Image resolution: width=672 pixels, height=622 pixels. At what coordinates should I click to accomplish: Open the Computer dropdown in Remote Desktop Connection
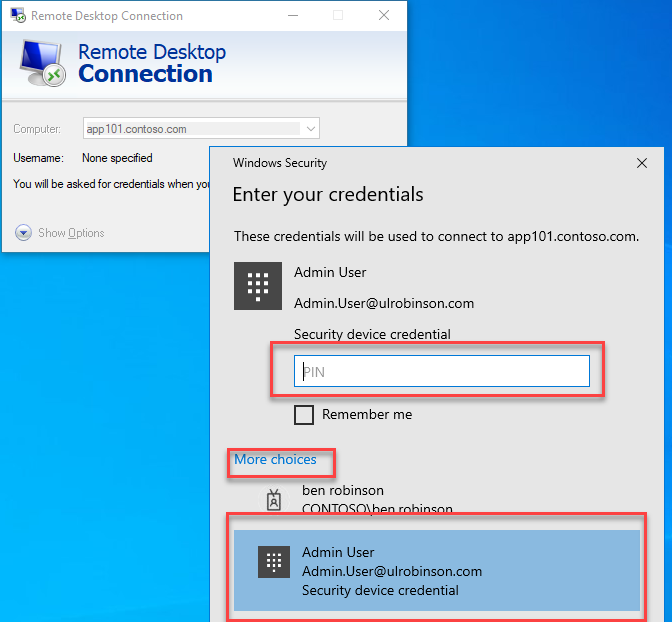[311, 129]
